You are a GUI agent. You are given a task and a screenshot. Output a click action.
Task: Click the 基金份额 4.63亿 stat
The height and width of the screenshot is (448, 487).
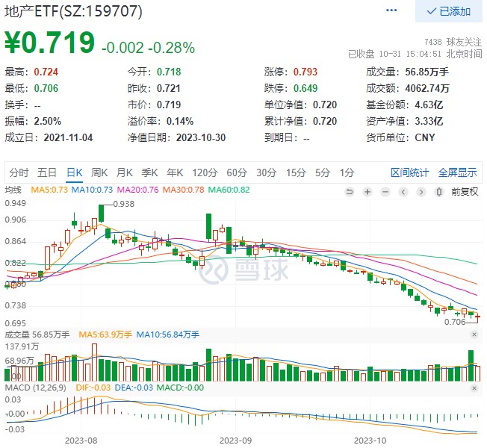coord(405,105)
